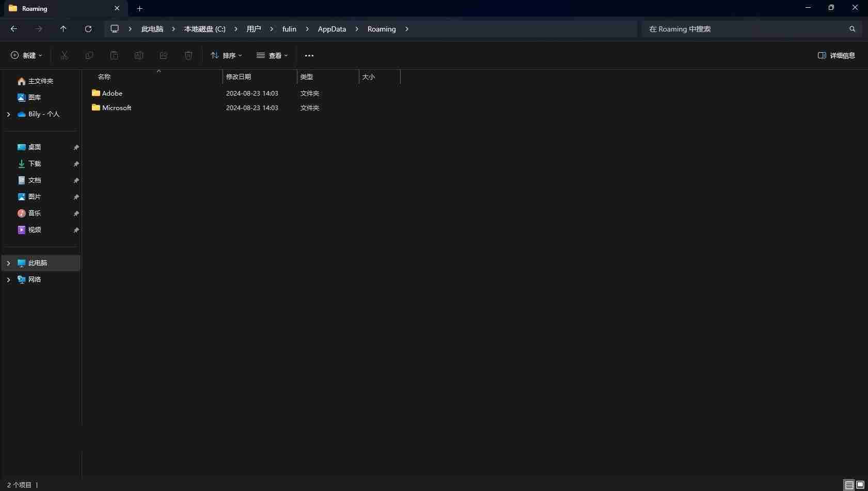
Task: Expand the 网络 tree node
Action: click(8, 280)
